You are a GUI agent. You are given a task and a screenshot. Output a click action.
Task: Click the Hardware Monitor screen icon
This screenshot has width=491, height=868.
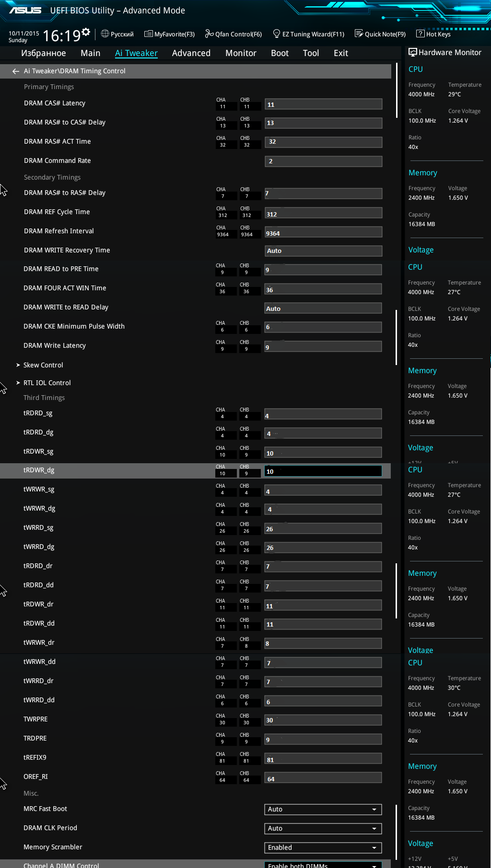(412, 52)
